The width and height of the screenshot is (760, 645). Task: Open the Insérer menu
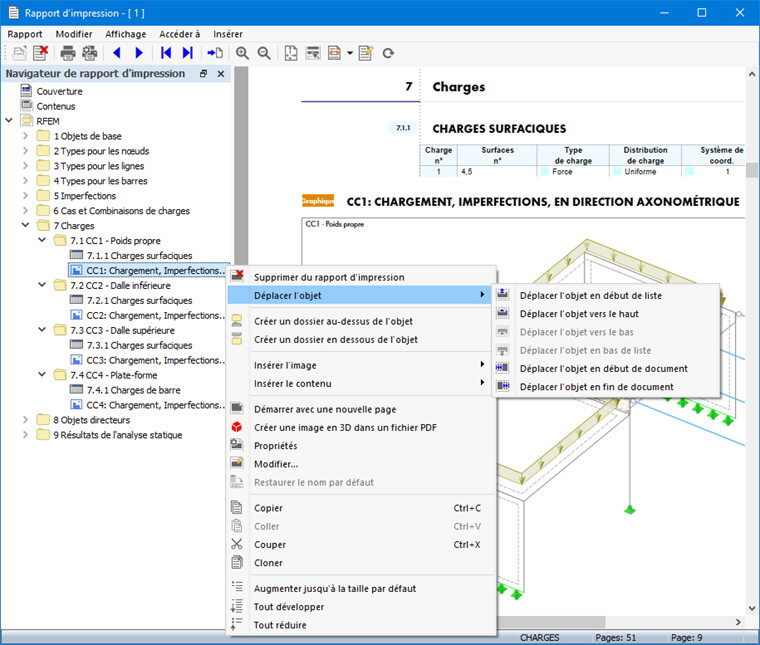pos(228,34)
